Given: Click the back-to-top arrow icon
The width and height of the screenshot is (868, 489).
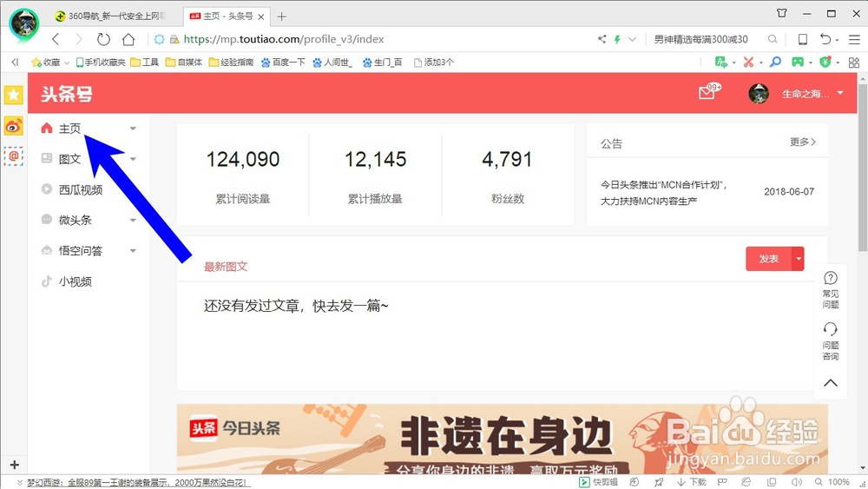Looking at the screenshot, I should click(831, 383).
